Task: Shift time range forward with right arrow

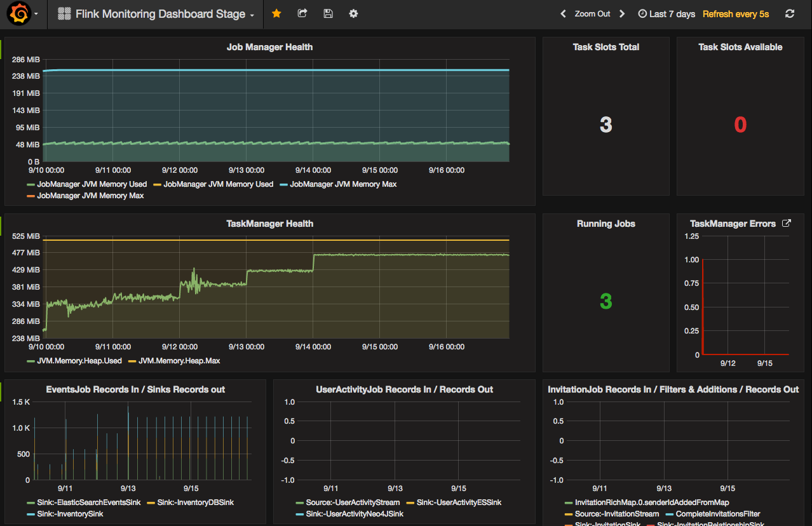Action: [622, 13]
